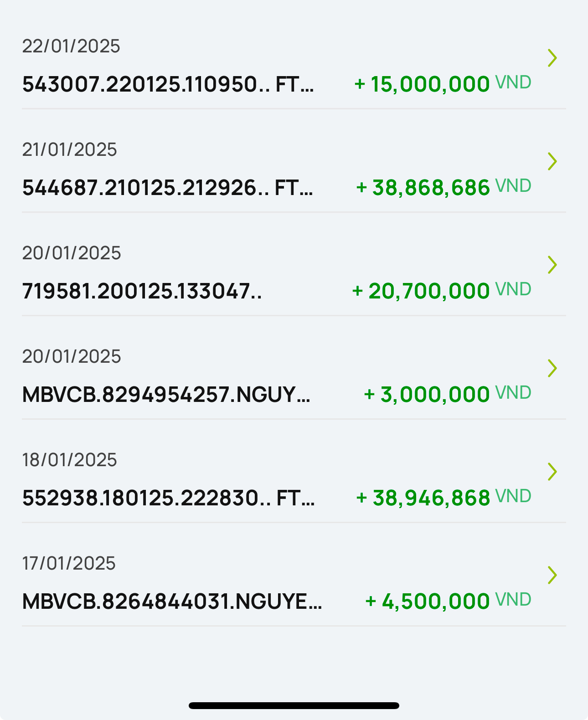Tap the 22/01/2025 date label
Viewport: 588px width, 720px height.
tap(71, 46)
